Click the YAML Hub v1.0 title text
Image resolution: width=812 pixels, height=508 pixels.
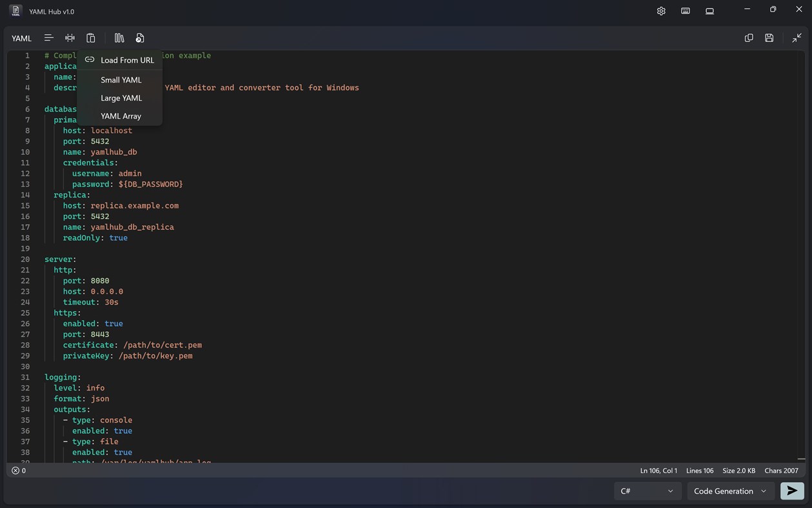tap(52, 12)
